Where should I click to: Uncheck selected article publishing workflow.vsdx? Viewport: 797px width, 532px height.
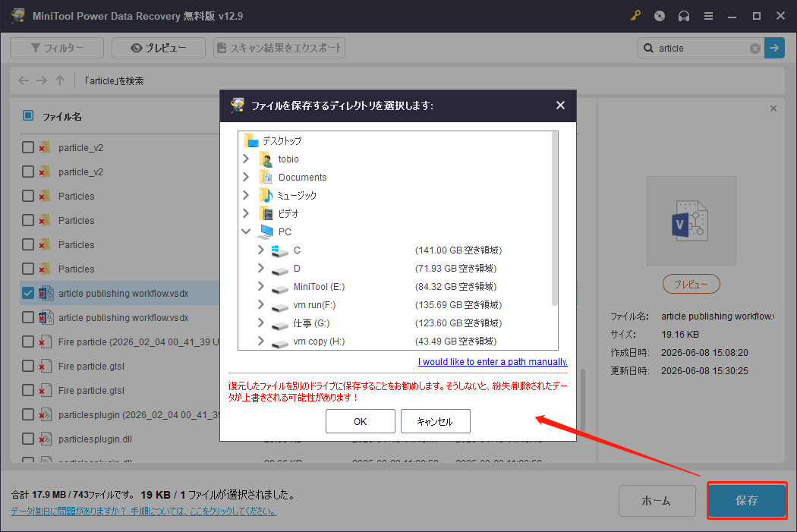pos(28,293)
